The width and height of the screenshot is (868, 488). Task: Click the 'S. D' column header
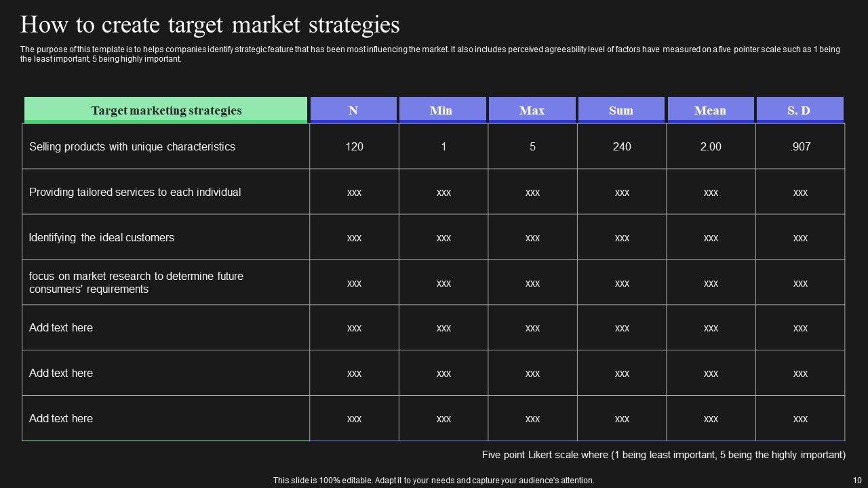click(799, 110)
